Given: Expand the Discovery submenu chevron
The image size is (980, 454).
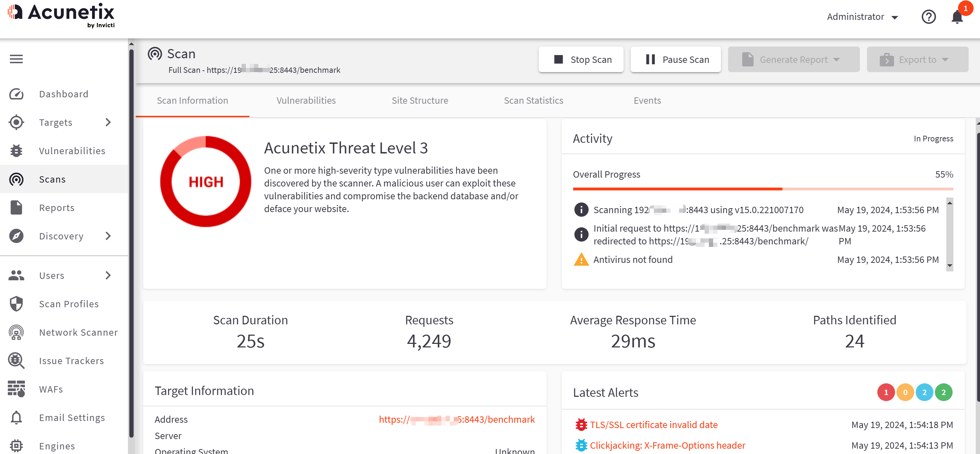Looking at the screenshot, I should (x=108, y=236).
